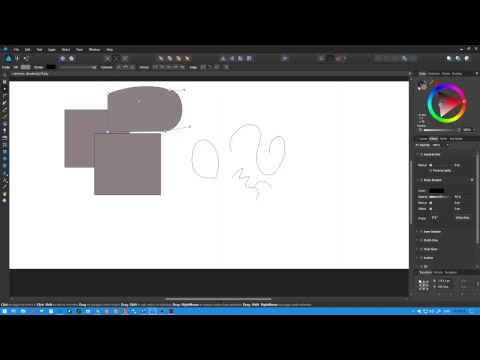Select the Colour Picker tool

[5, 187]
